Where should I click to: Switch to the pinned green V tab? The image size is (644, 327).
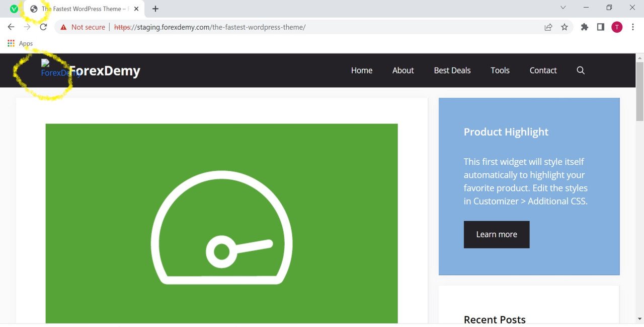pos(14,9)
